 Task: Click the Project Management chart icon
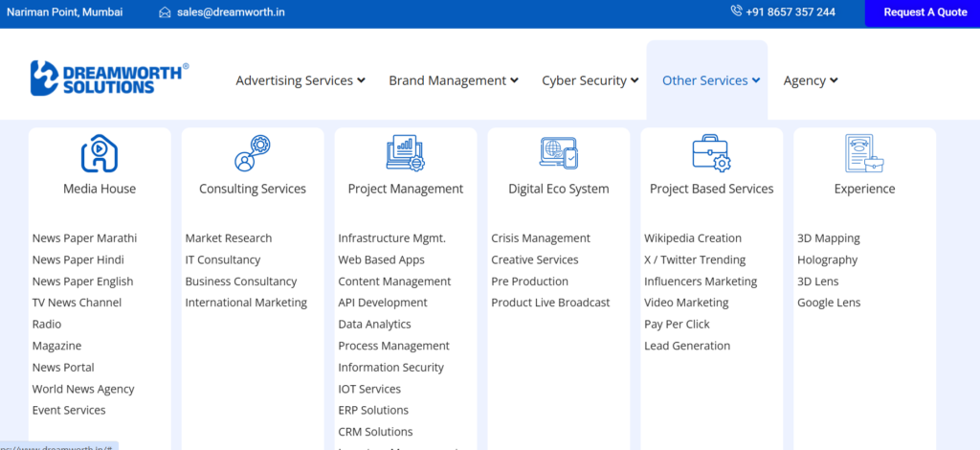click(406, 153)
